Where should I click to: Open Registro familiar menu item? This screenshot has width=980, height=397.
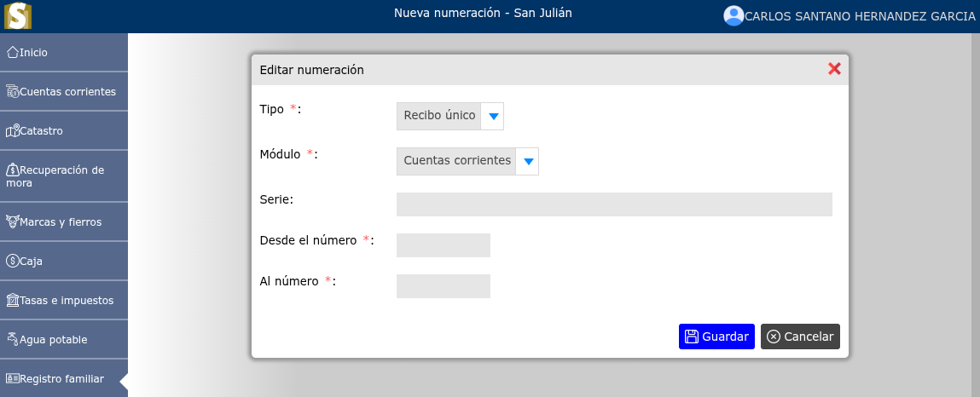tap(64, 378)
